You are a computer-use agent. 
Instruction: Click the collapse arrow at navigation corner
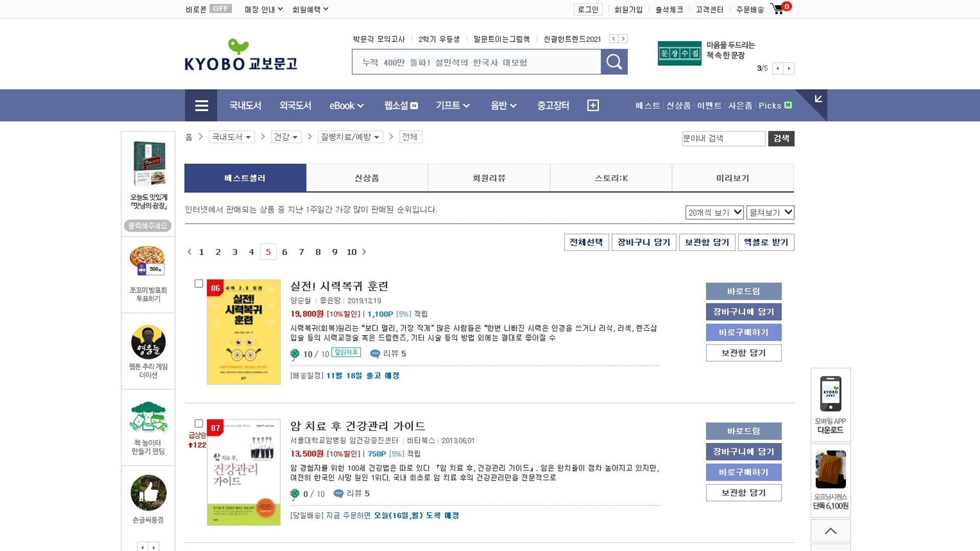818,99
